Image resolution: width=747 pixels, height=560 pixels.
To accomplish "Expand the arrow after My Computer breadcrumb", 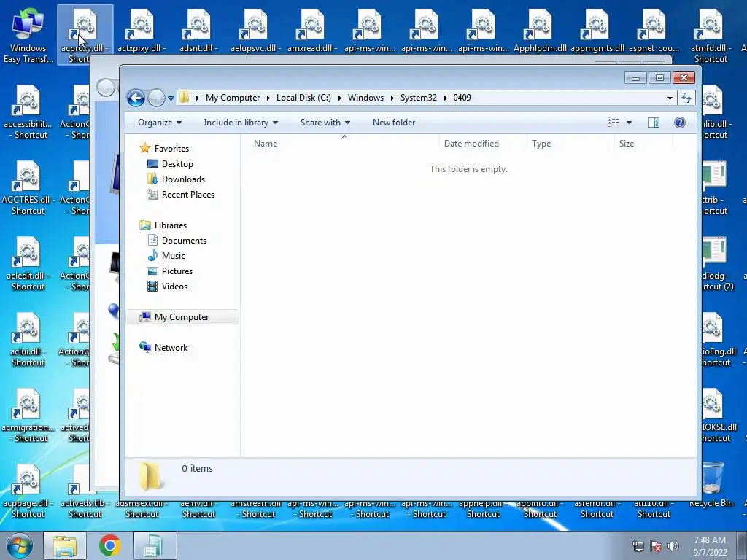I will pyautogui.click(x=268, y=98).
